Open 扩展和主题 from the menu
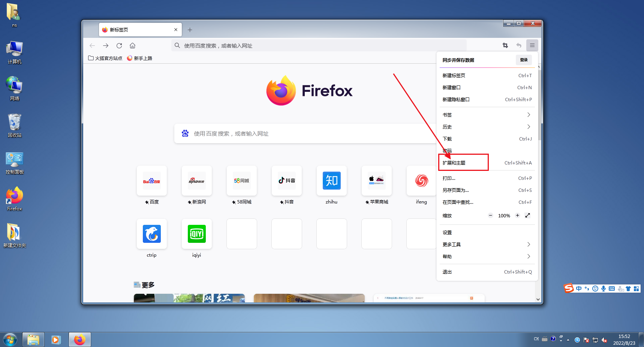This screenshot has height=347, width=644. point(487,163)
